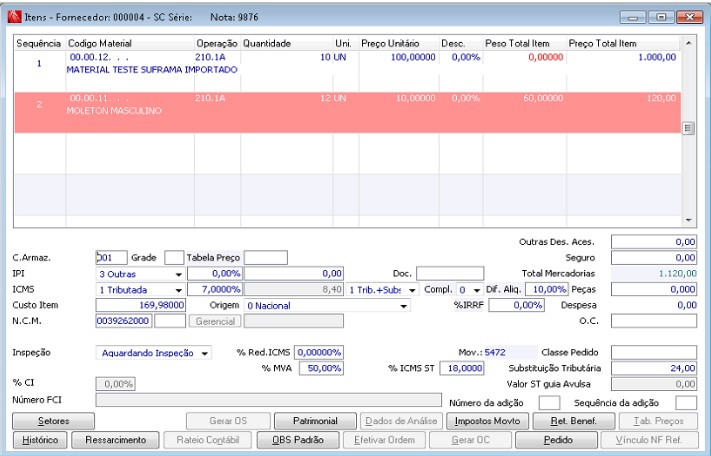Click the Outras Des. Aces. field
The height and width of the screenshot is (456, 711).
point(654,242)
